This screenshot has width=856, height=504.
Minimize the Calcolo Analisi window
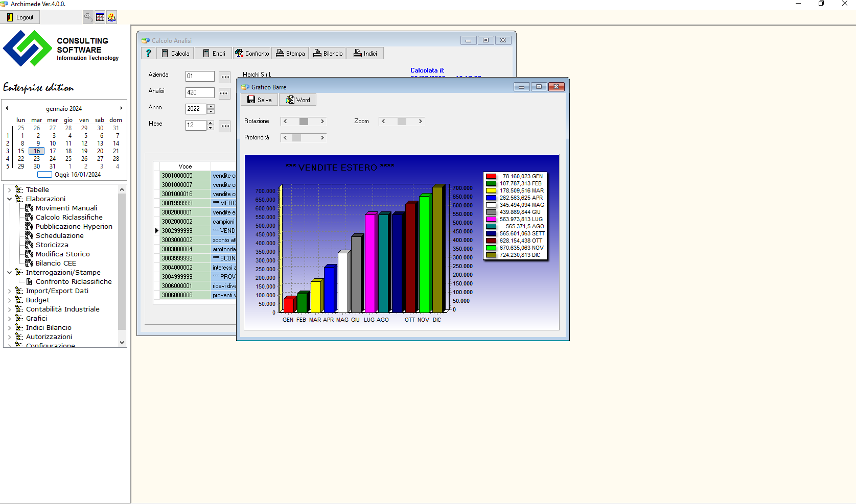click(x=468, y=40)
